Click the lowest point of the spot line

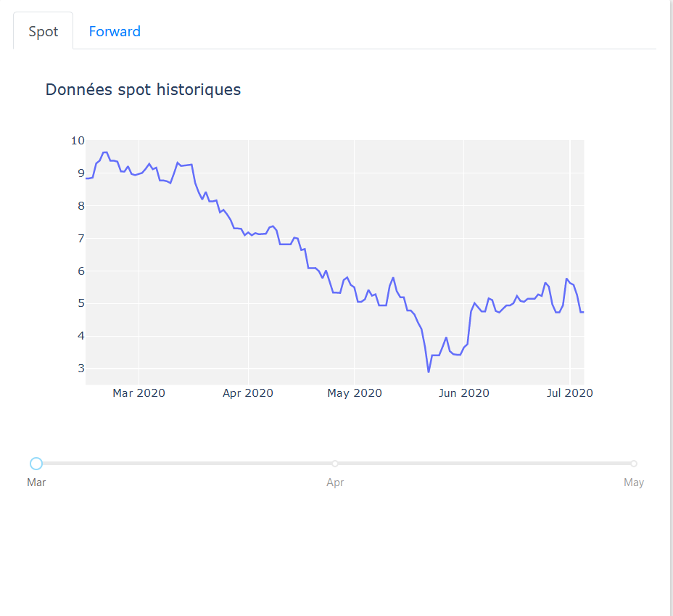429,371
